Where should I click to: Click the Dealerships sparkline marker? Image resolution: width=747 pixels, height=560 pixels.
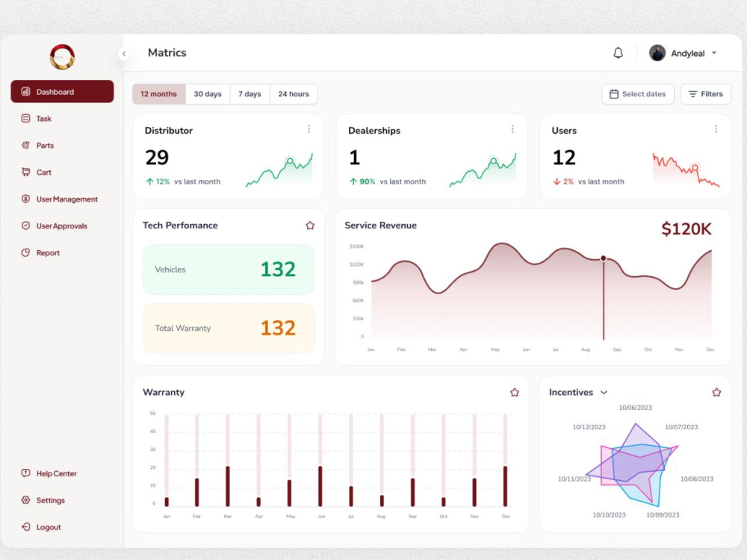[494, 161]
